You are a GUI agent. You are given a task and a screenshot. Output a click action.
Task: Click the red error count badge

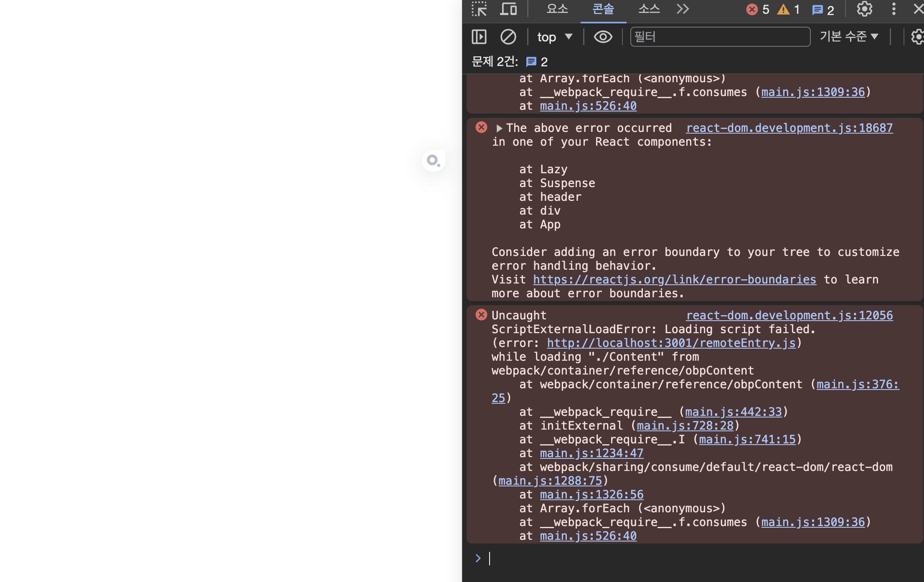758,10
